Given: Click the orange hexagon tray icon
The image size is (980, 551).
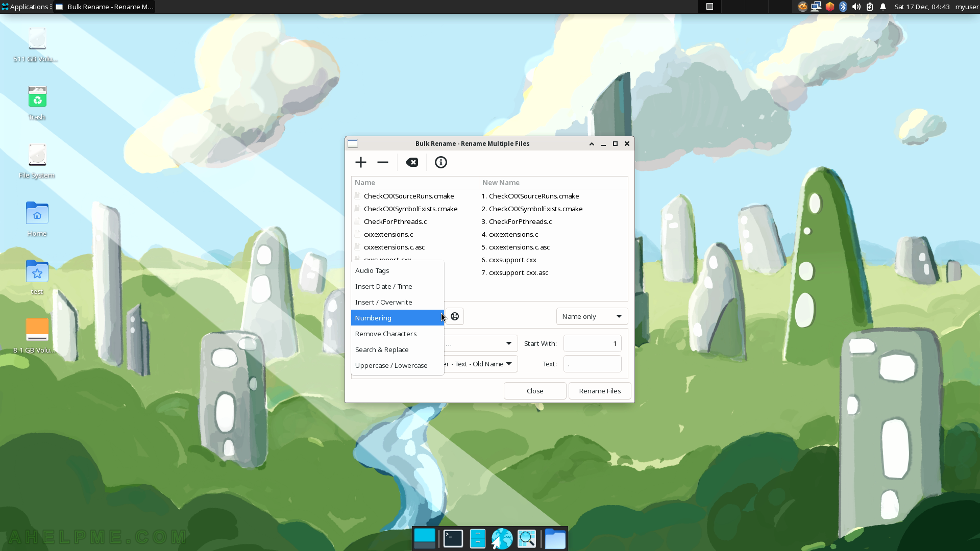Looking at the screenshot, I should pyautogui.click(x=830, y=7).
